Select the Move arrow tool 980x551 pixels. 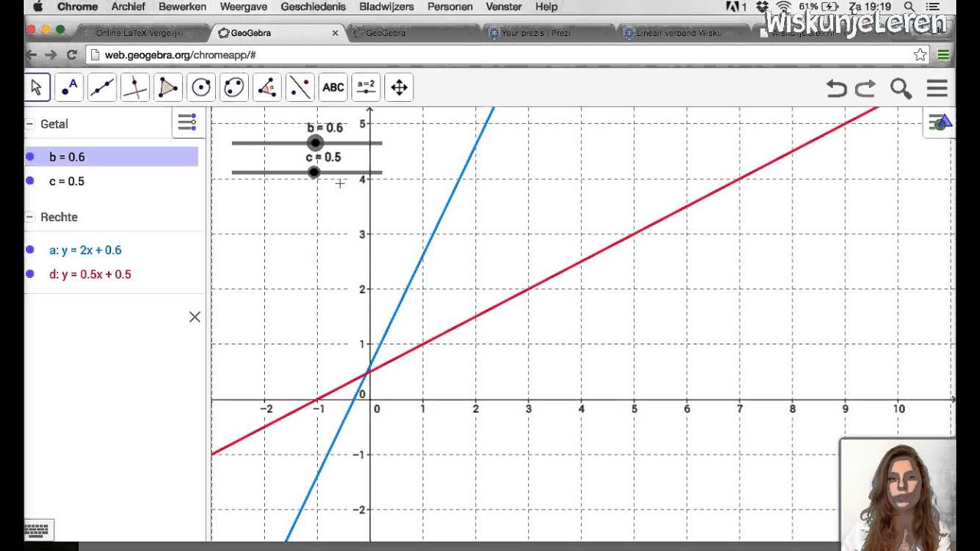(x=37, y=87)
